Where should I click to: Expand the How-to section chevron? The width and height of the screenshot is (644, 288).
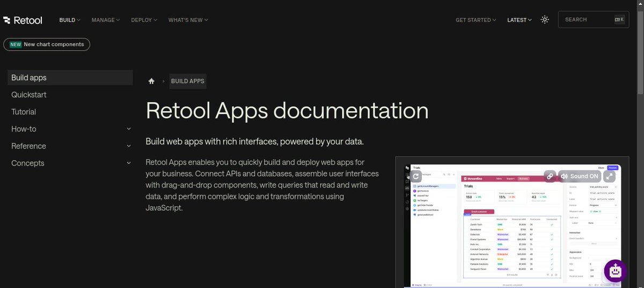[x=129, y=129]
